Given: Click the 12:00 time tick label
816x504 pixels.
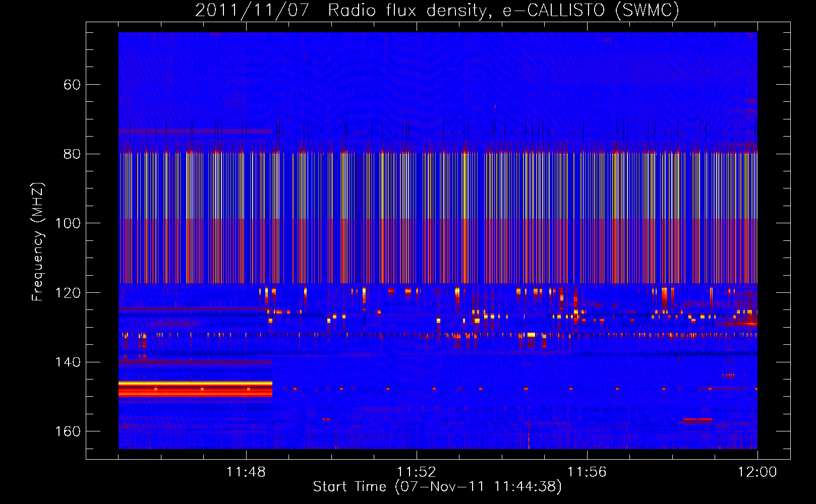Looking at the screenshot, I should 757,472.
